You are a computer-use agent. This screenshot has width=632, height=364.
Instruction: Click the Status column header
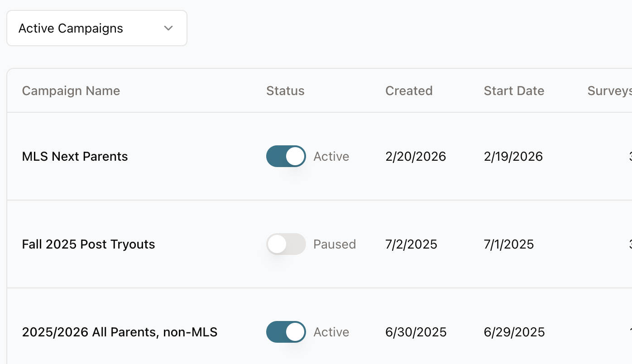(x=285, y=91)
